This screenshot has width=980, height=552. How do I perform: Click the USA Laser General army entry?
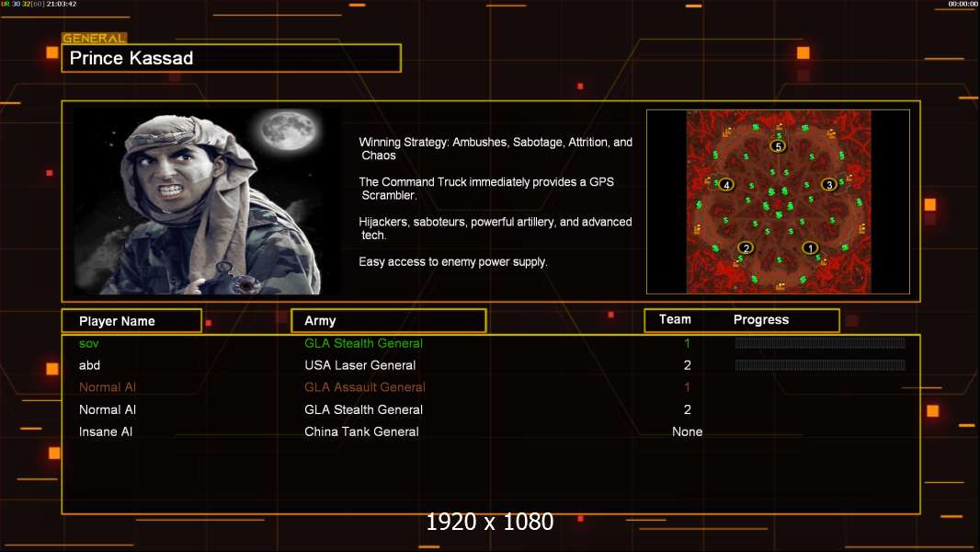360,365
